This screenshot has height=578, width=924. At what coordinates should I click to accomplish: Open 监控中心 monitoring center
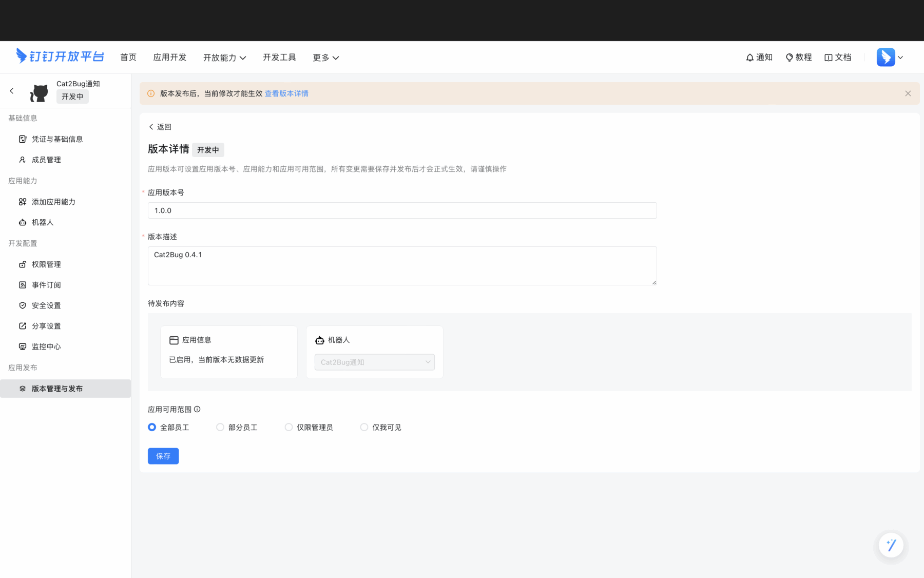tap(46, 346)
